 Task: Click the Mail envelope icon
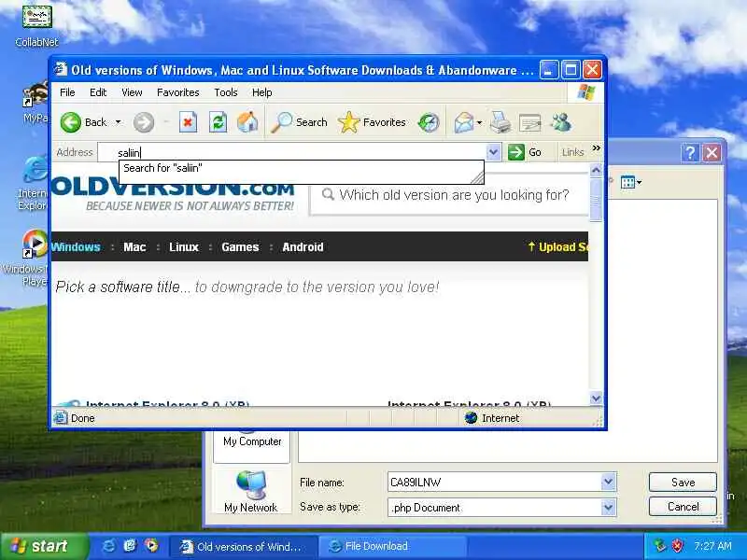pyautogui.click(x=463, y=122)
